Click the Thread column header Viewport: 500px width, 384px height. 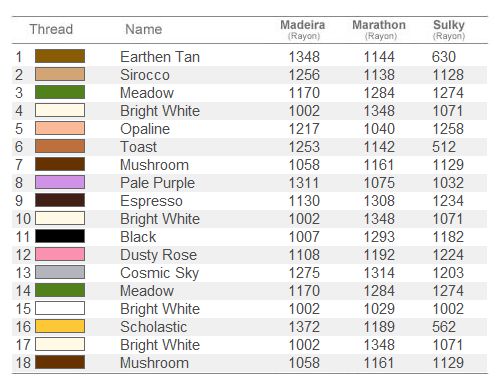(51, 29)
